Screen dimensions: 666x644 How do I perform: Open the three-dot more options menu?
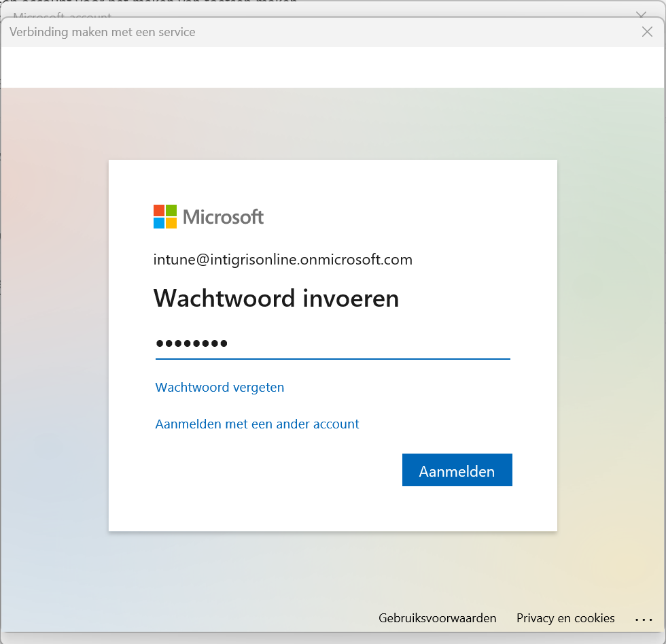(x=644, y=620)
